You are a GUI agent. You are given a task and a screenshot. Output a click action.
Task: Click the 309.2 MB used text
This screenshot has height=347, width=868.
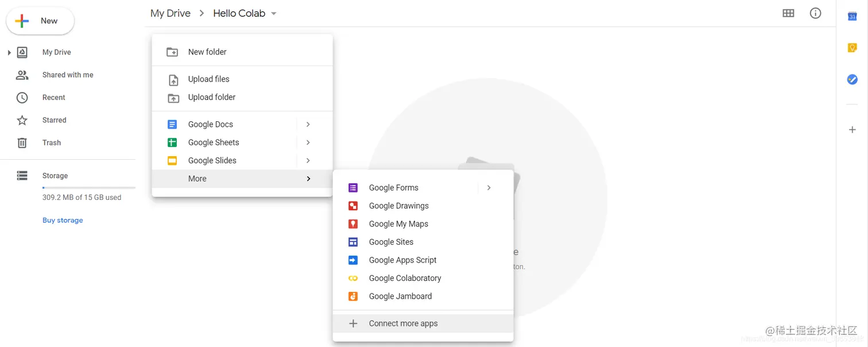pyautogui.click(x=82, y=198)
